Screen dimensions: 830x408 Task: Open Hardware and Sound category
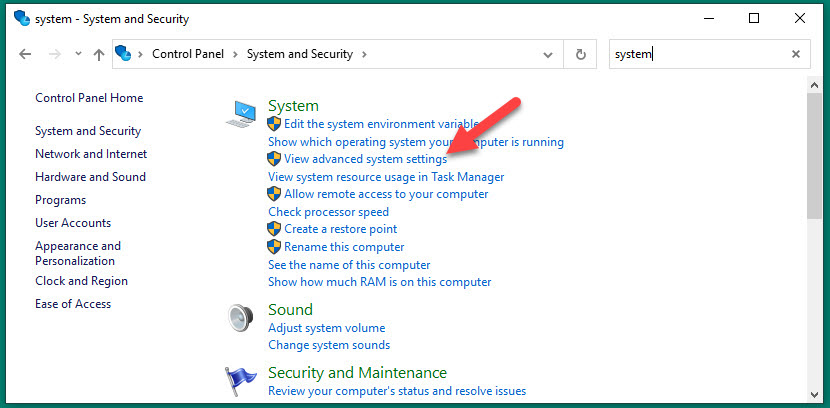91,177
